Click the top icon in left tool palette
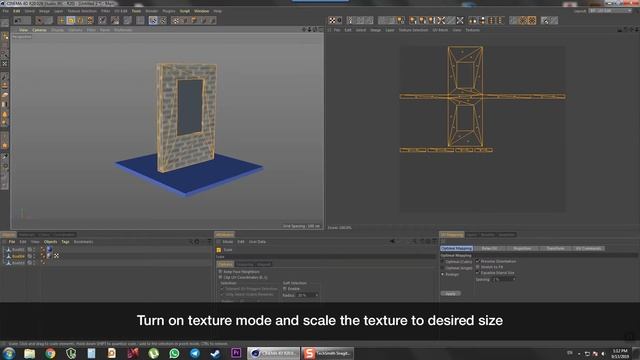Screen dimensions: 640x360 [x=5, y=23]
